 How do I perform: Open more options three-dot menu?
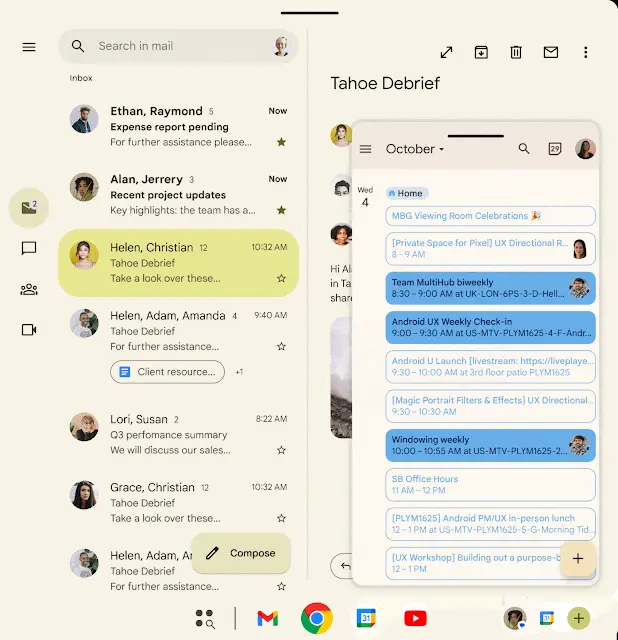pyautogui.click(x=586, y=52)
